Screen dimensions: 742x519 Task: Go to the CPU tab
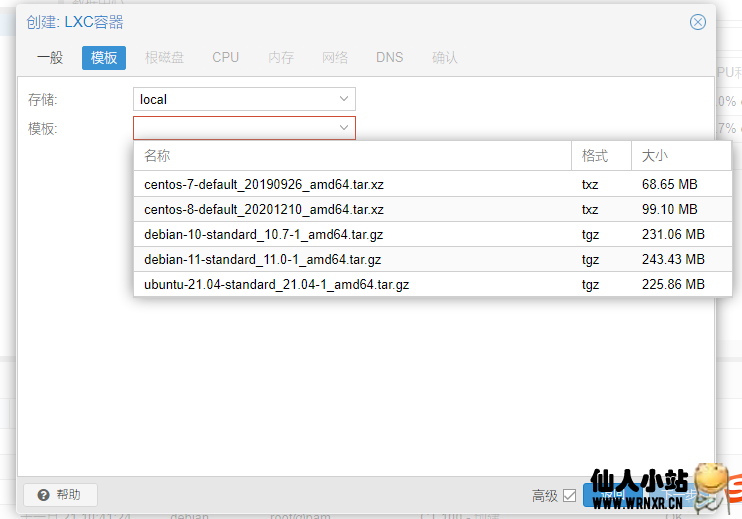click(x=225, y=57)
